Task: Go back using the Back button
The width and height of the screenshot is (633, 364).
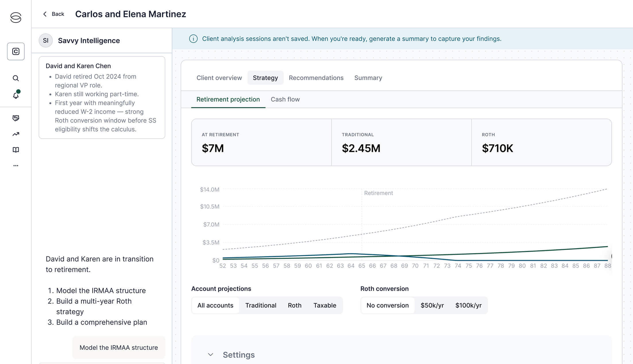Action: pos(53,14)
